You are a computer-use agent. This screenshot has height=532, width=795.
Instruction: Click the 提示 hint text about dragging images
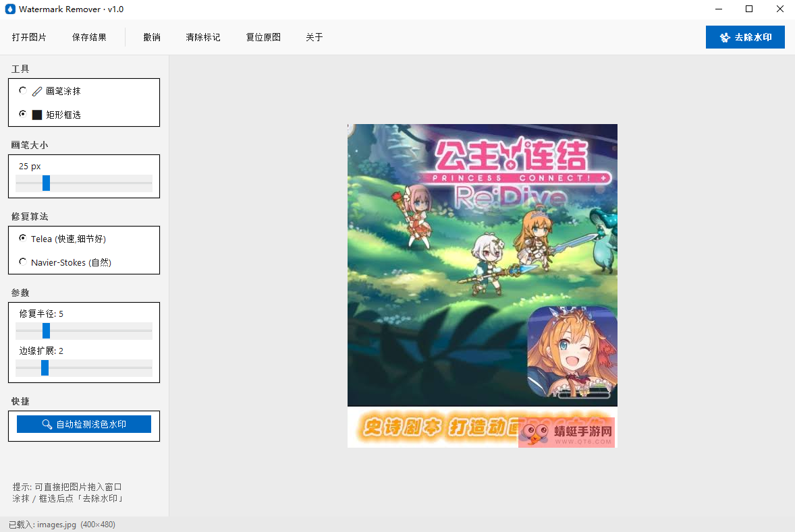tap(67, 493)
